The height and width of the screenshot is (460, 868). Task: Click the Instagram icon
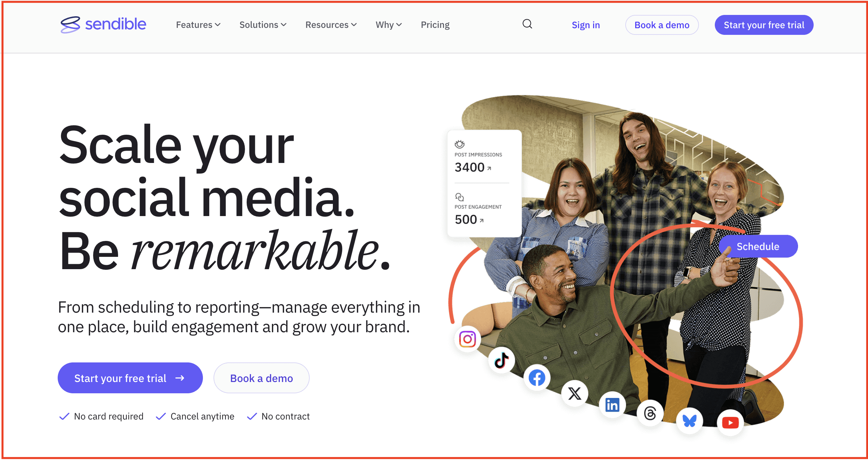point(467,339)
